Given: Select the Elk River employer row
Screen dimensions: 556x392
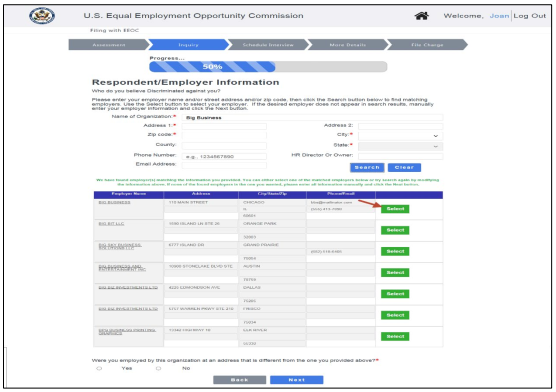Looking at the screenshot, I should [395, 337].
